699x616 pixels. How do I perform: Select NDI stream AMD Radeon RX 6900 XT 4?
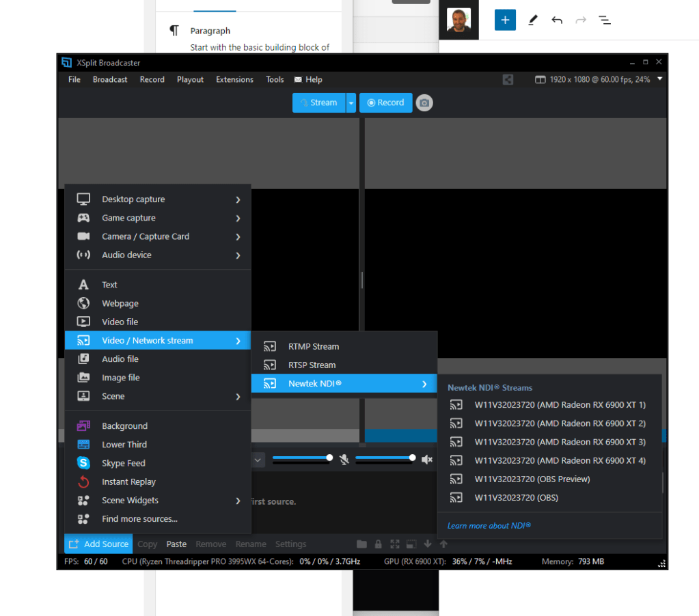549,461
